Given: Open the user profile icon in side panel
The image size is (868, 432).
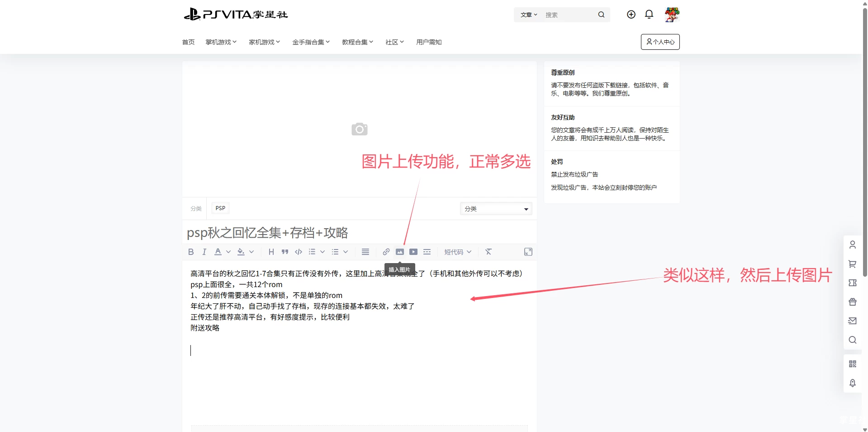Looking at the screenshot, I should coord(853,245).
